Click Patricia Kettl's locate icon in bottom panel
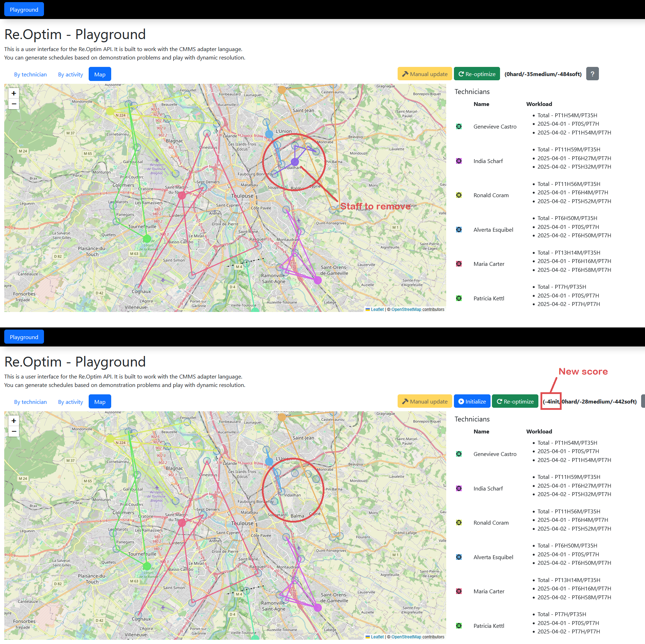 [x=459, y=626]
